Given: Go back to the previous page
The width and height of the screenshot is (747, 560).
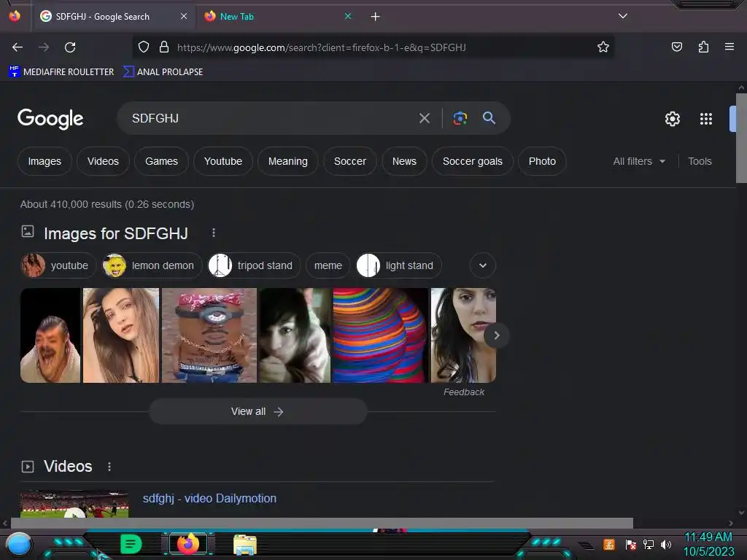Looking at the screenshot, I should (x=18, y=47).
